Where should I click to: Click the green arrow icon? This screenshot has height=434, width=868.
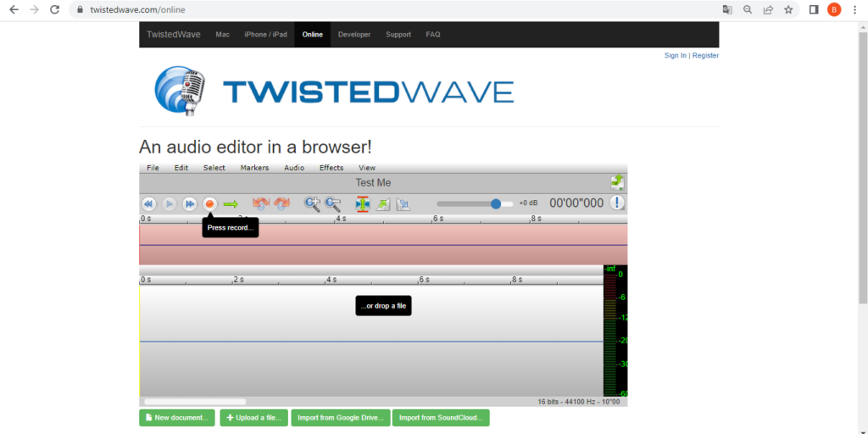point(231,203)
